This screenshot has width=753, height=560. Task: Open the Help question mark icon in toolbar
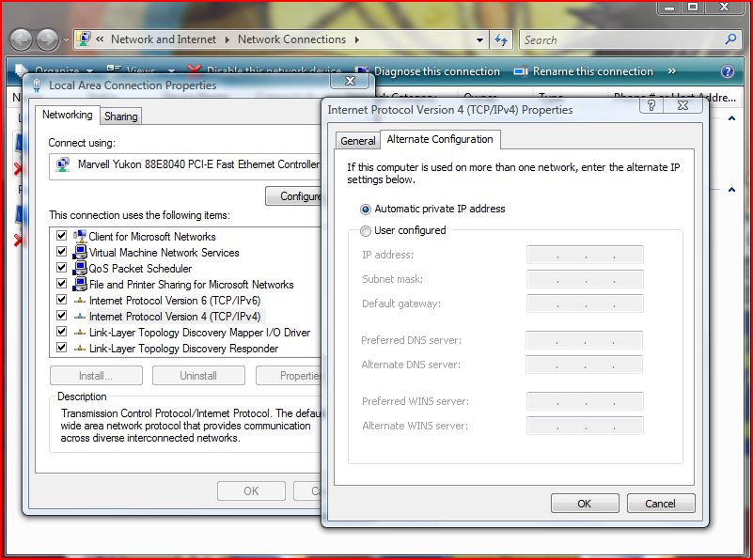pyautogui.click(x=728, y=71)
